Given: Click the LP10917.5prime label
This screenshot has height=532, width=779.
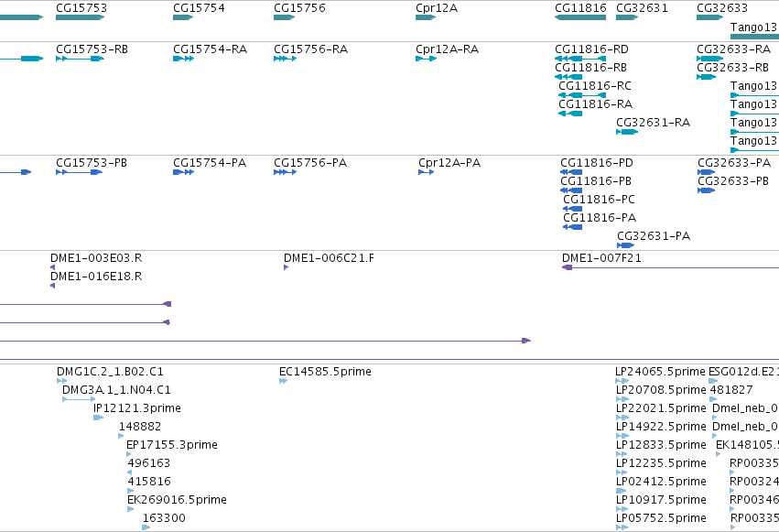Looking at the screenshot, I should 661,500.
